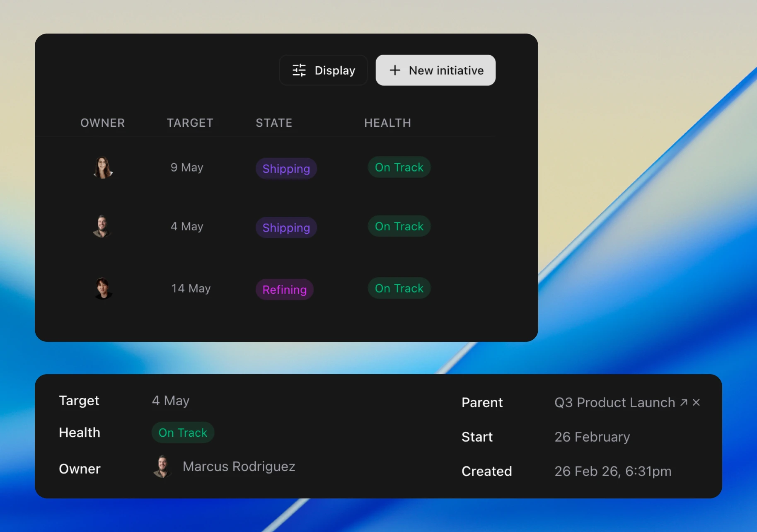
Task: Open parent initiative via arrow icon
Action: (684, 402)
